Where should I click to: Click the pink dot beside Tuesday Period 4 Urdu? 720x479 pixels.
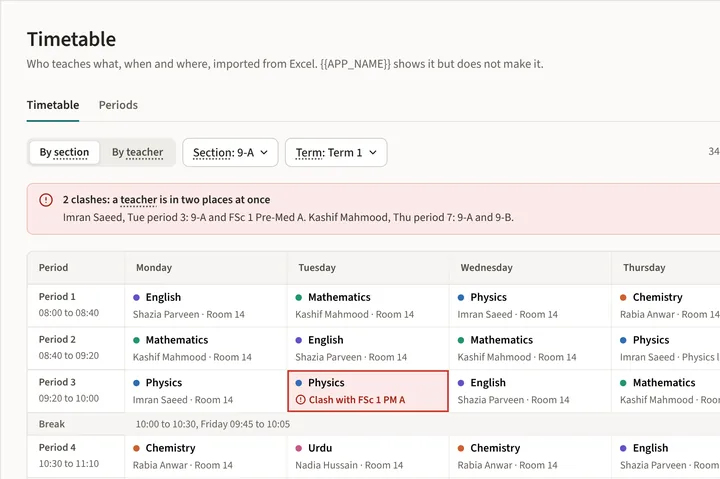(299, 448)
